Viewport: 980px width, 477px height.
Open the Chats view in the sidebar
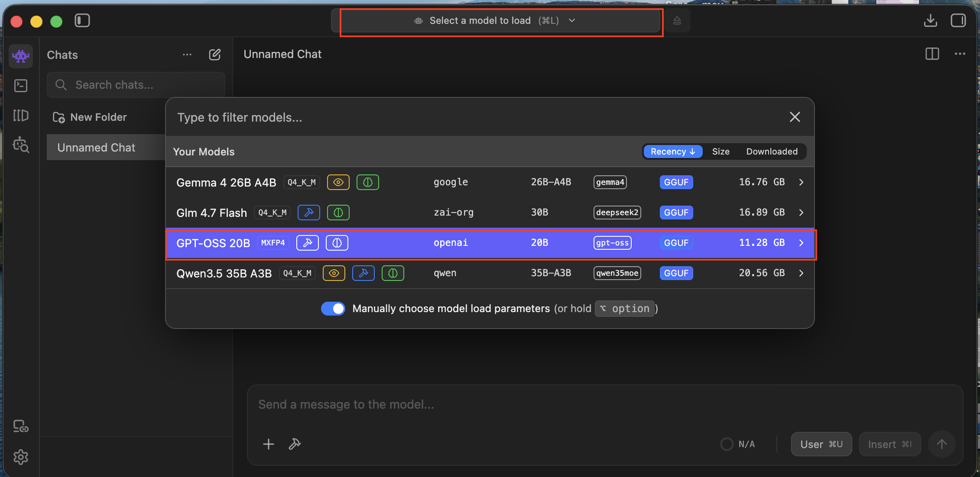[21, 56]
